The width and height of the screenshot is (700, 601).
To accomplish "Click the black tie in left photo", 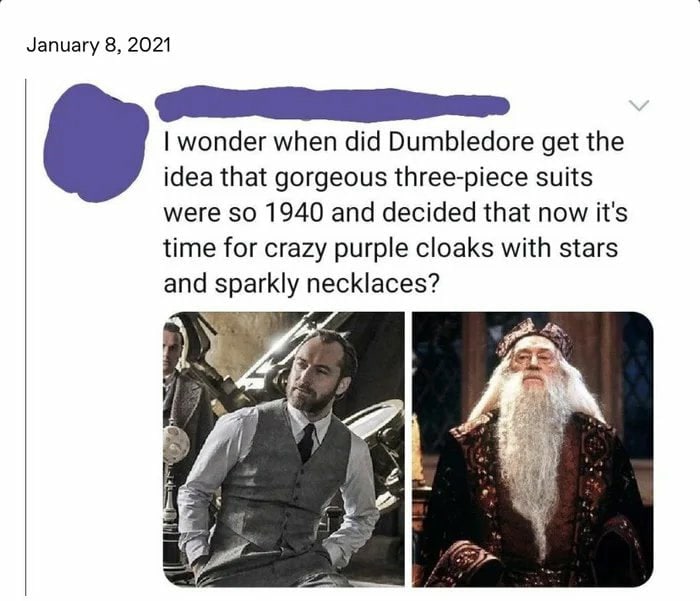I will point(306,443).
